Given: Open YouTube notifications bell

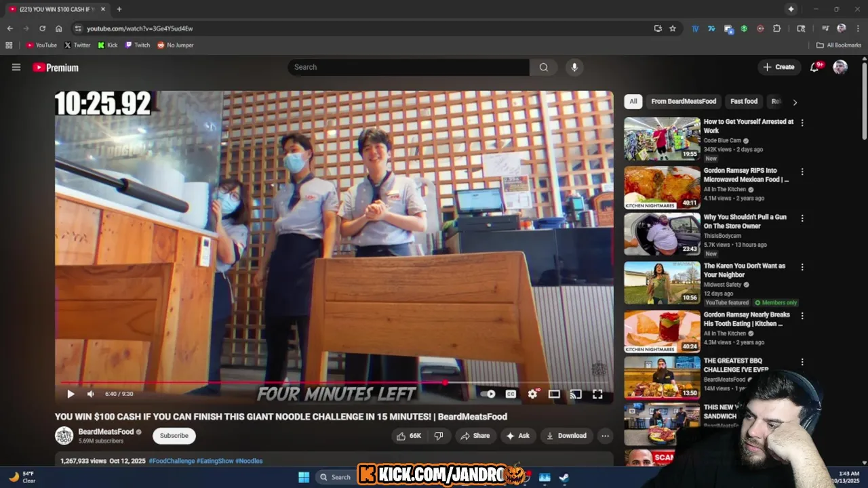Looking at the screenshot, I should [x=815, y=66].
